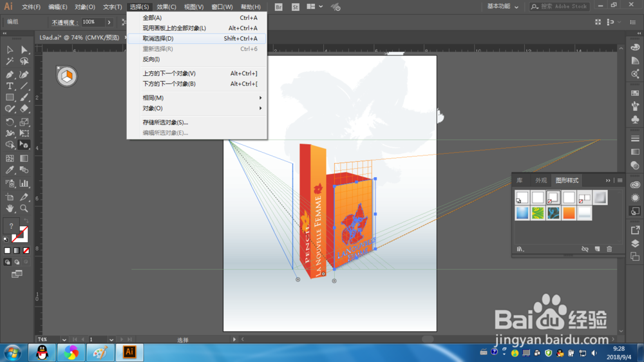Apply the blue gradient graphic style swatch
Image resolution: width=644 pixels, height=362 pixels.
522,213
